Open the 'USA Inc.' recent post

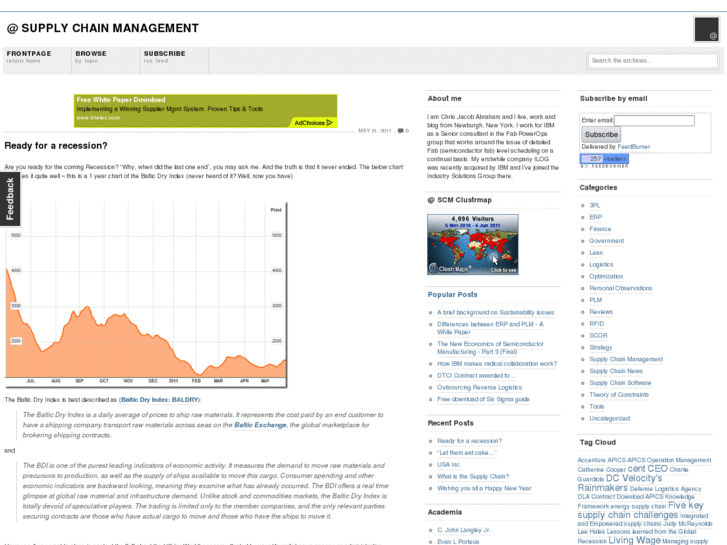[448, 465]
